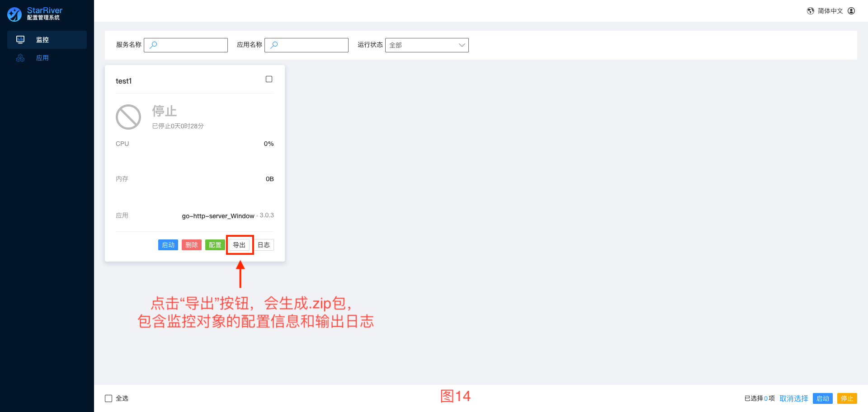Viewport: 868px width, 412px height.
Task: Click the red 删除 button on test1 card
Action: click(192, 245)
